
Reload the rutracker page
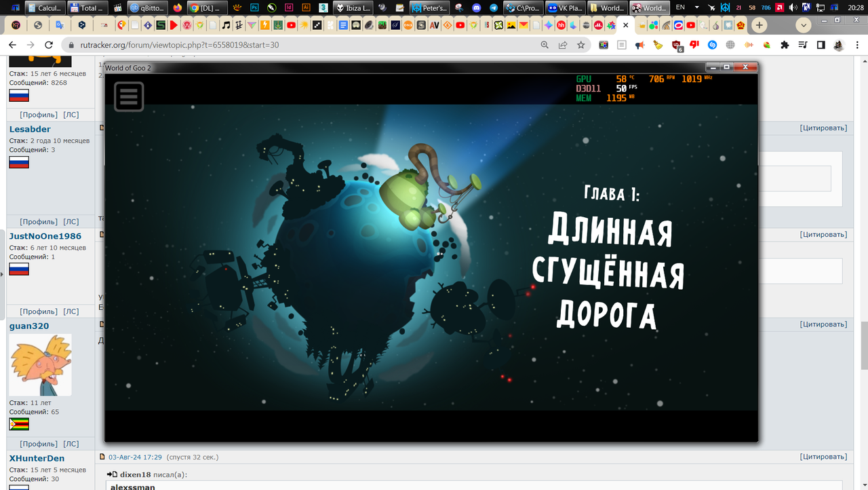50,45
